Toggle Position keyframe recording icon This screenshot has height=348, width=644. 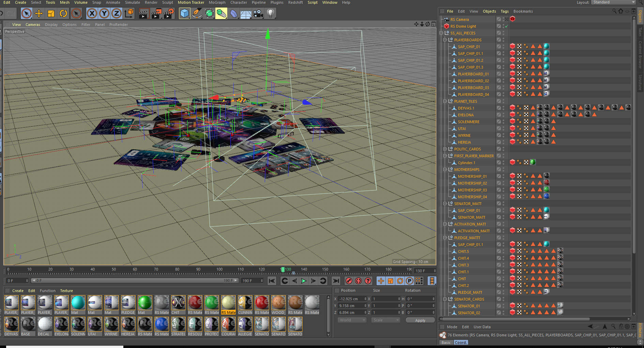381,281
